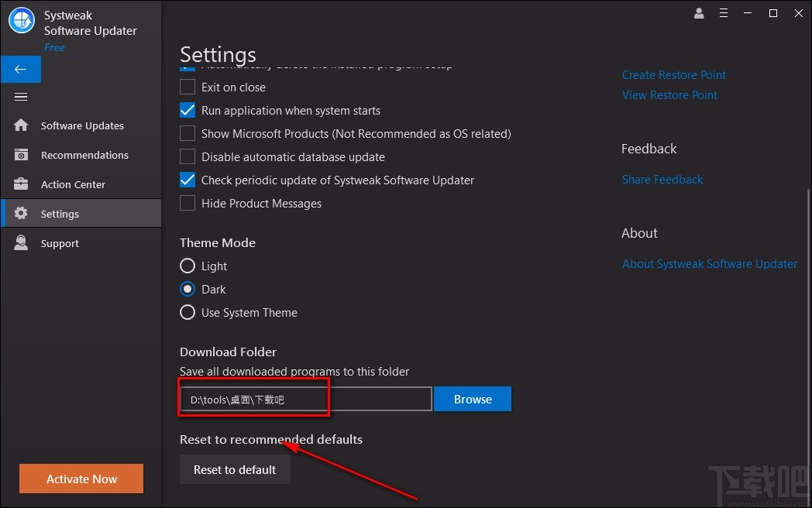
Task: Click the Systweak Software Updater logo
Action: 20,21
